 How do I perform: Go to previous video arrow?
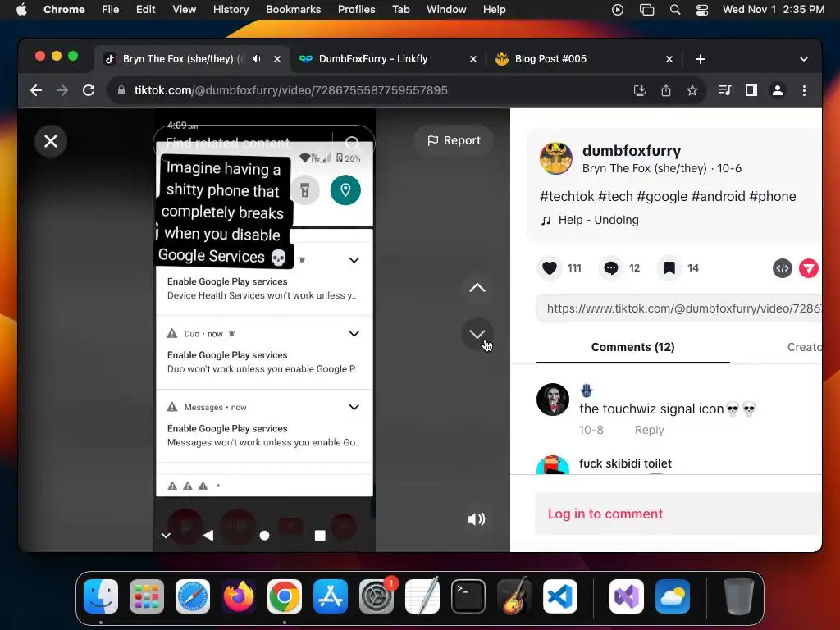(x=477, y=288)
